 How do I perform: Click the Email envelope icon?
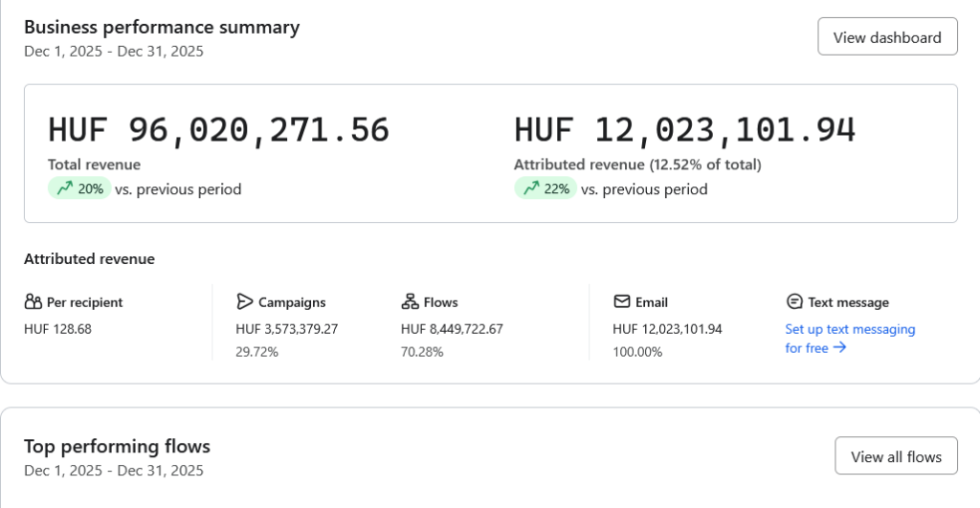pos(621,302)
